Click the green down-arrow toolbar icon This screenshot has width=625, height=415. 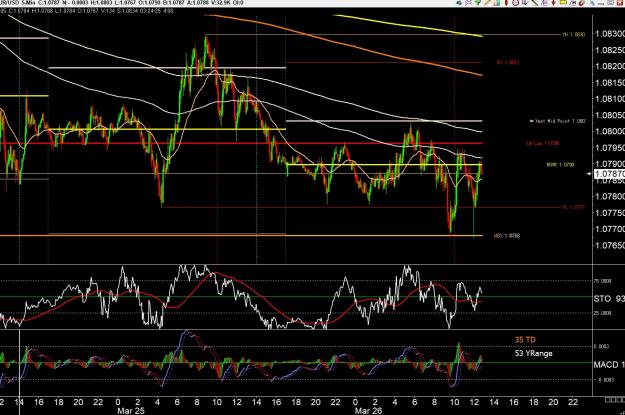click(x=478, y=2)
